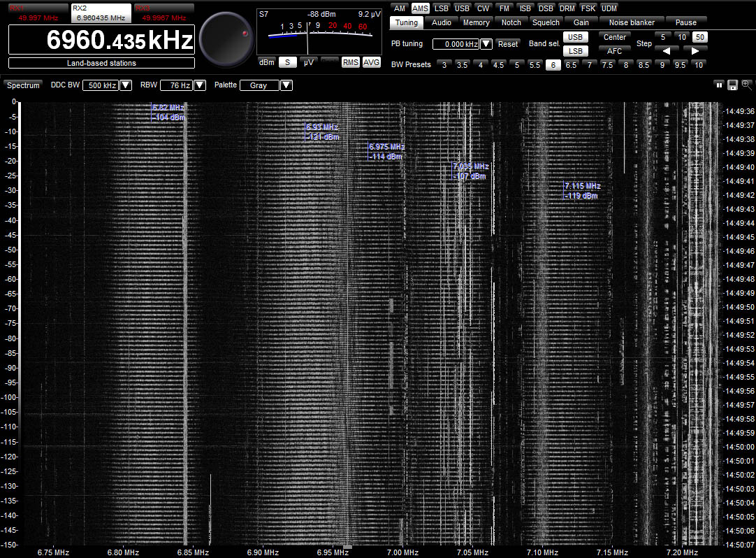Select the RX2 receiver tab
The width and height of the screenshot is (756, 558).
pyautogui.click(x=101, y=13)
